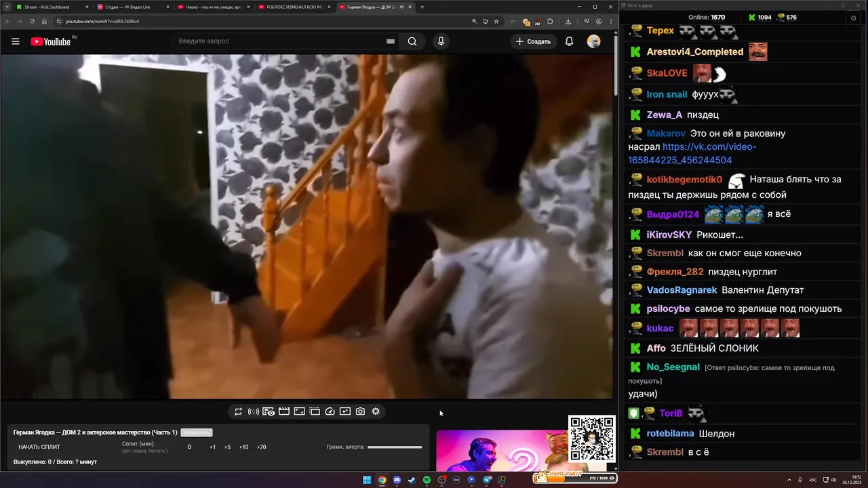Open the playback speed gauge icon
868x488 pixels.
[x=330, y=411]
